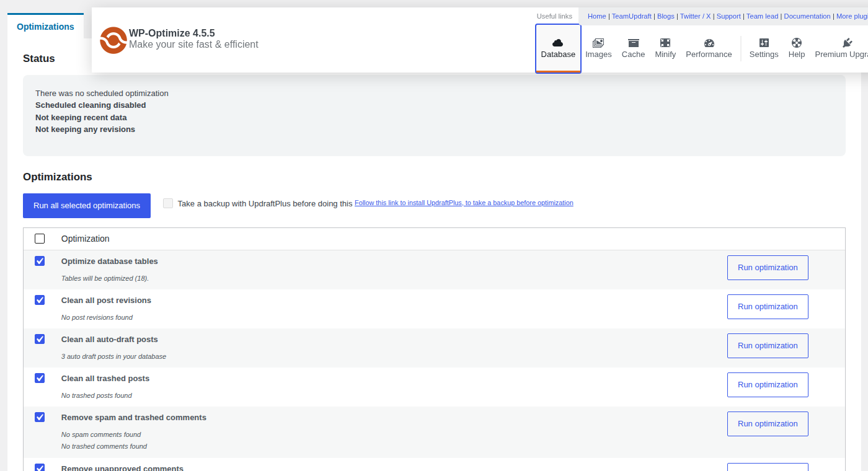
Task: Open the TeamUpdraft link
Action: 631,16
